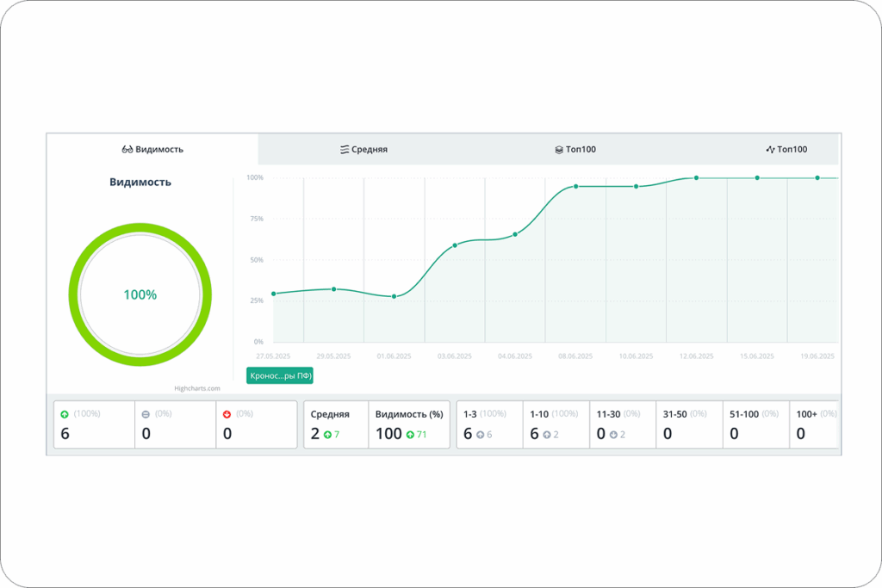Click the chart data point for 19.06.2025
This screenshot has width=882, height=588.
(x=817, y=178)
